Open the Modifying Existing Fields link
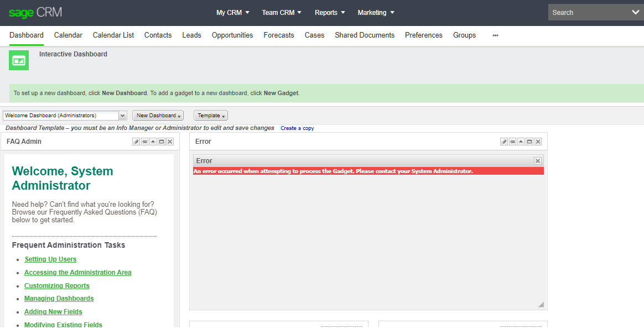The image size is (644, 329). pos(63,325)
